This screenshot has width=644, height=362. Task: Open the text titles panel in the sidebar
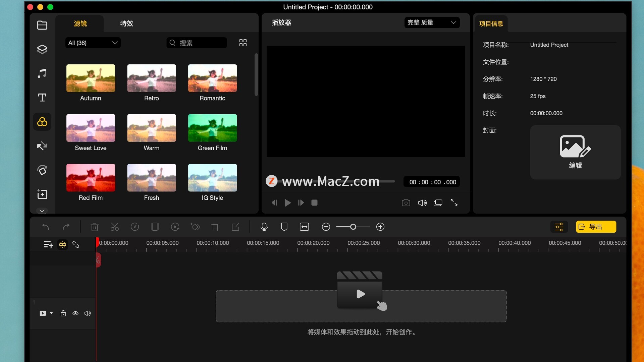pos(42,98)
